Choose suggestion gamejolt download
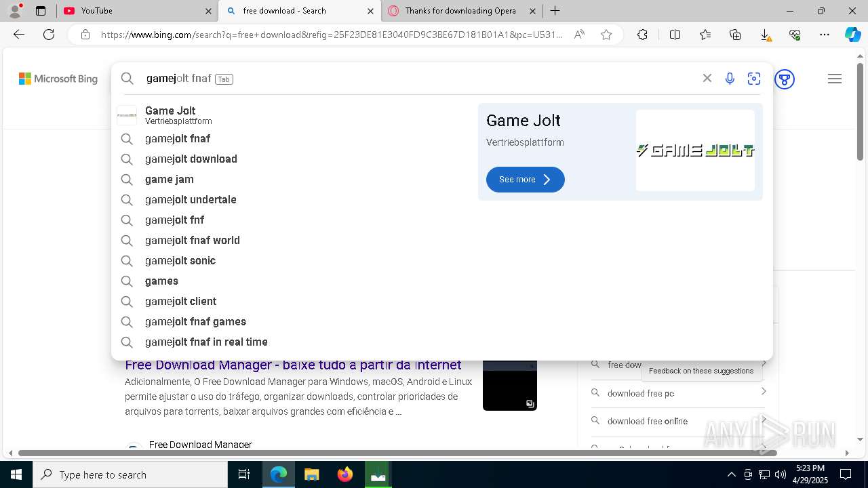The height and width of the screenshot is (488, 868). [x=292, y=159]
